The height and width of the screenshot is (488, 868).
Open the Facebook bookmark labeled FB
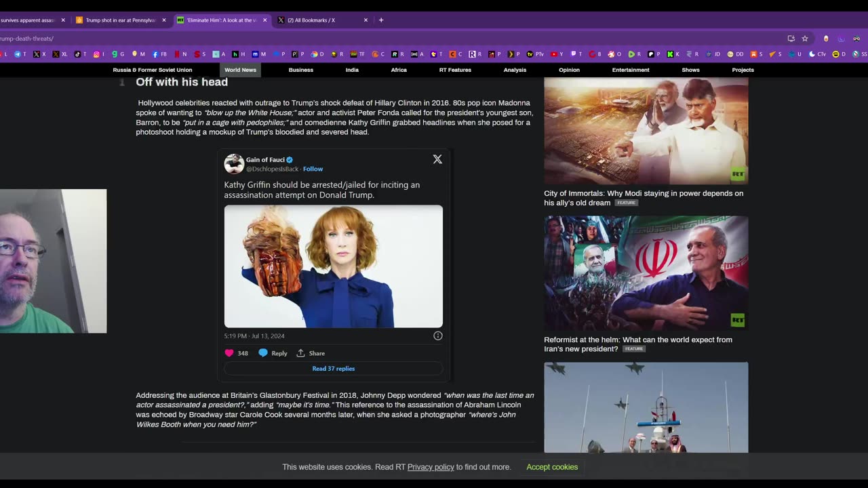[x=159, y=54]
